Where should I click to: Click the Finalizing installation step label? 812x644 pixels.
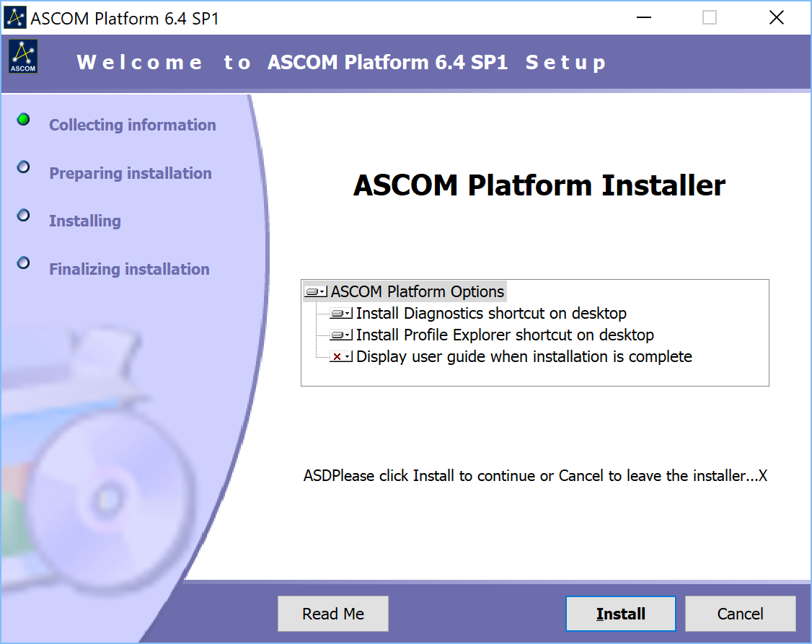pos(130,269)
